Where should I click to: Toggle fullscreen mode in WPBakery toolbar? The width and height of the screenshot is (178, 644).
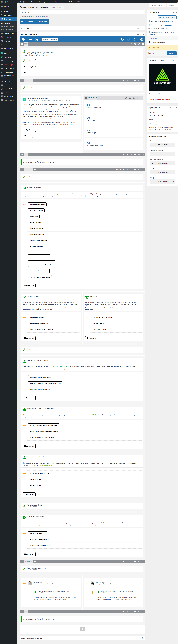(x=135, y=39)
